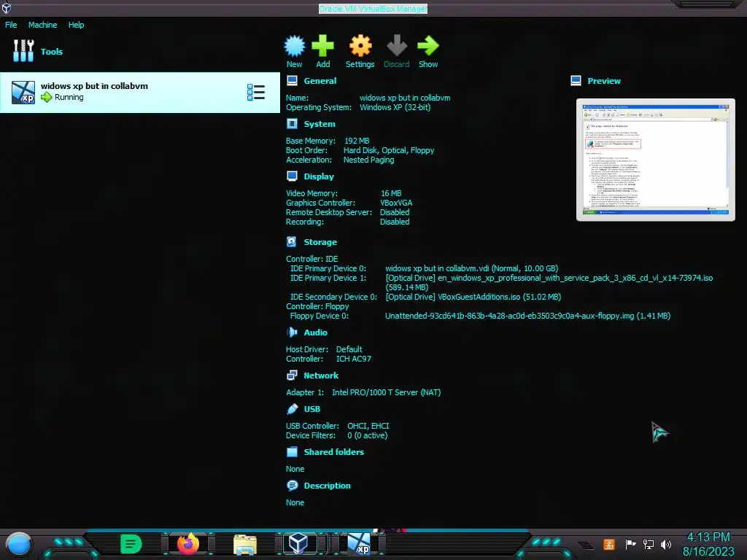747x560 pixels.
Task: Click the Windows XP service pack ISO entry
Action: tap(549, 282)
